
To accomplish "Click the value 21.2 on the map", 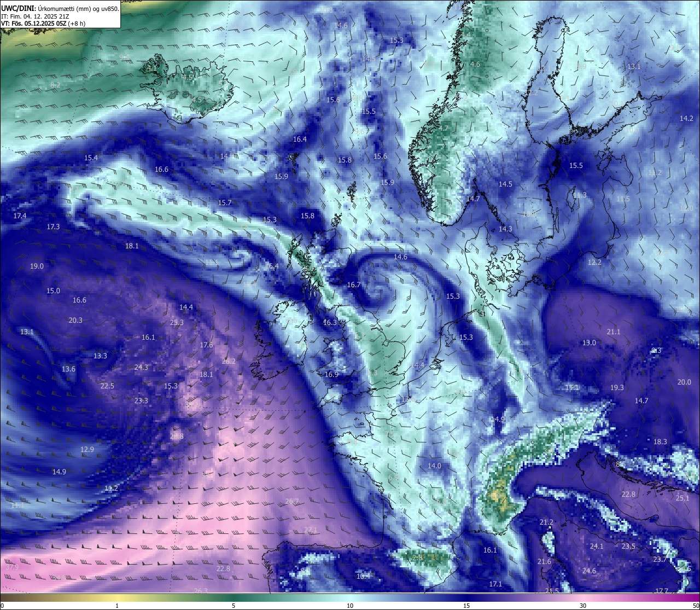I will [x=546, y=522].
